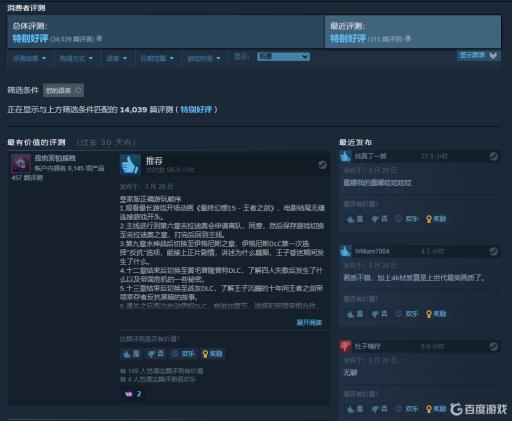Screen dimensions: 512x421
Task: Vote 是 on William7004's review
Action: tap(355, 314)
